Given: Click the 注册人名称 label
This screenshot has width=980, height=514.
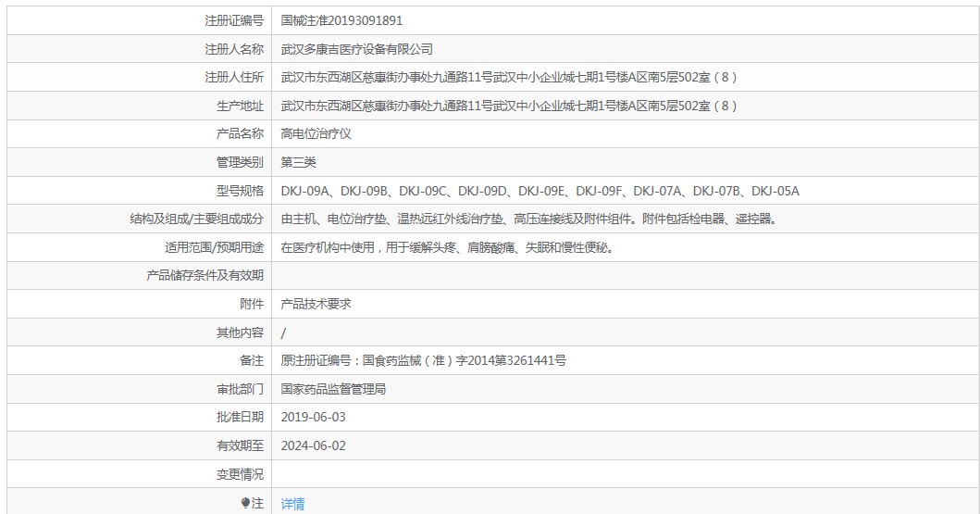Looking at the screenshot, I should point(234,49).
